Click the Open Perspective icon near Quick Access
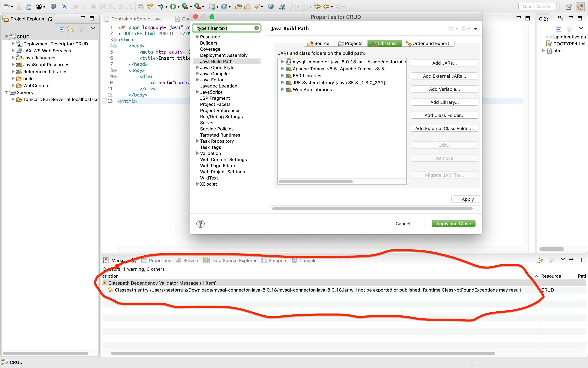Image resolution: width=588 pixels, height=368 pixels. click(569, 7)
